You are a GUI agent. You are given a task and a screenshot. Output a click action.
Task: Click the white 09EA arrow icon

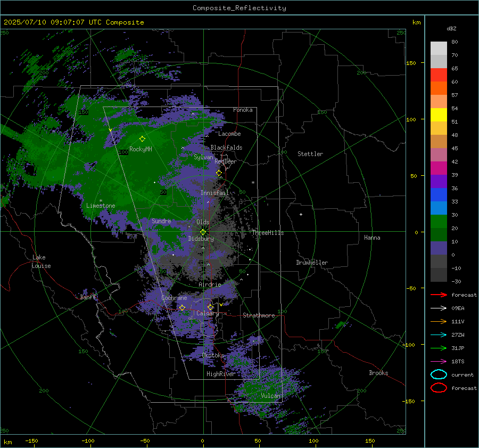pyautogui.click(x=439, y=308)
